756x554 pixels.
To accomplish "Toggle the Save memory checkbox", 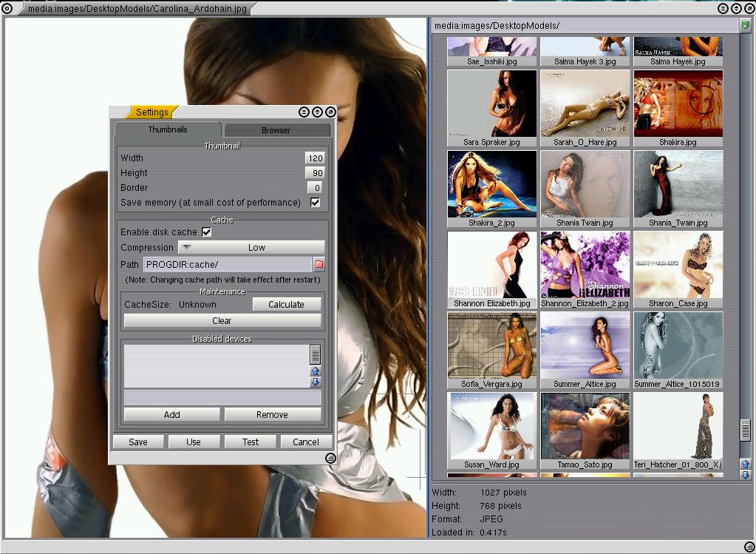I will [x=316, y=202].
